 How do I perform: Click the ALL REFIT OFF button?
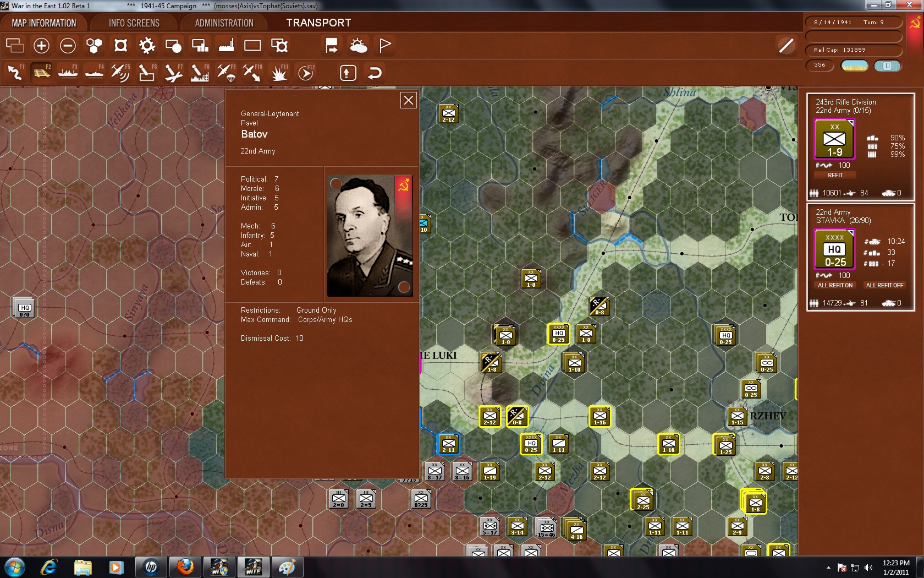click(x=884, y=285)
